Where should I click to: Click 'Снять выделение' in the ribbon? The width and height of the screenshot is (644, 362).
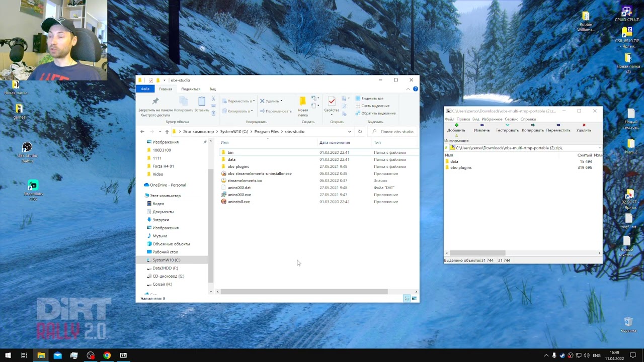click(x=372, y=106)
